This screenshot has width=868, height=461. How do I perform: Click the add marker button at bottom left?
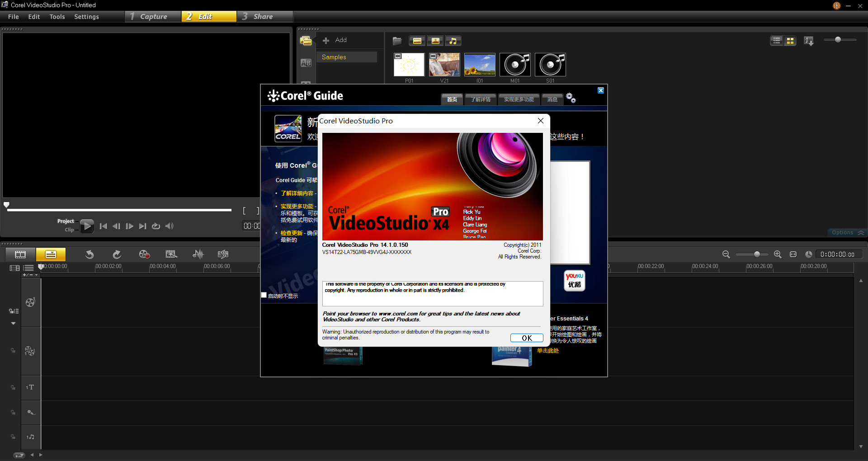(x=19, y=455)
